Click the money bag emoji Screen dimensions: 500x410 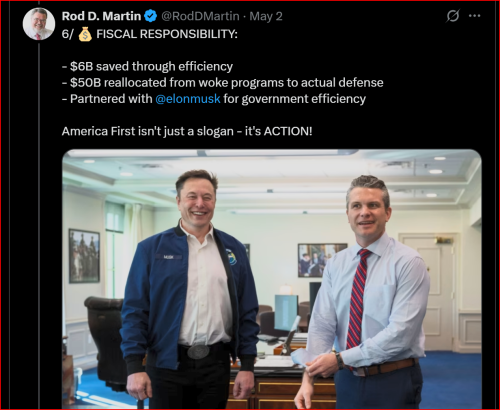pyautogui.click(x=85, y=34)
